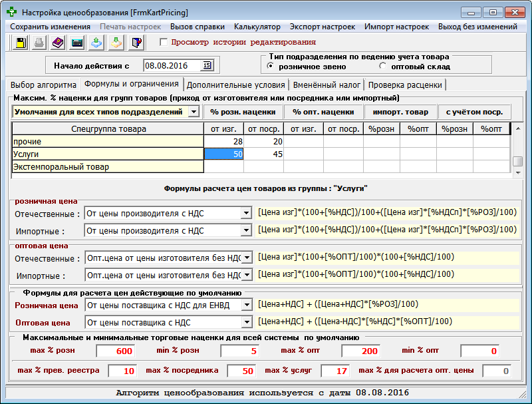Click export settings up-arrow icon
532x404 pixels.
click(x=97, y=43)
